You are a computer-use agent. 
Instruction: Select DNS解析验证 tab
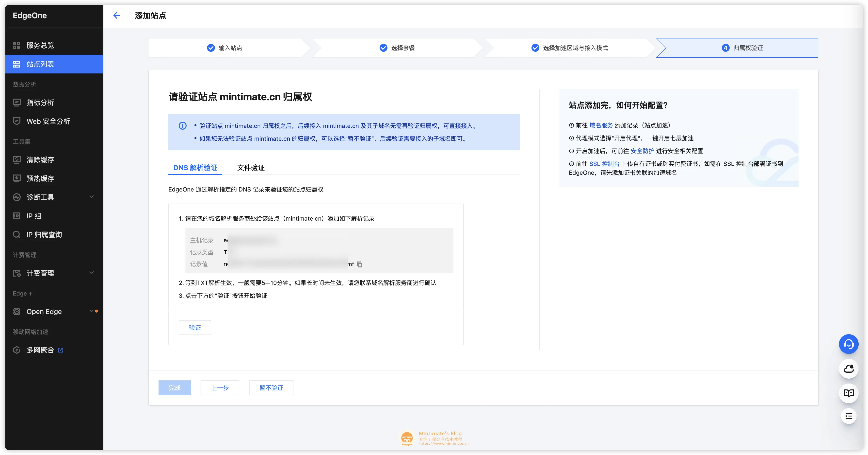(x=195, y=167)
